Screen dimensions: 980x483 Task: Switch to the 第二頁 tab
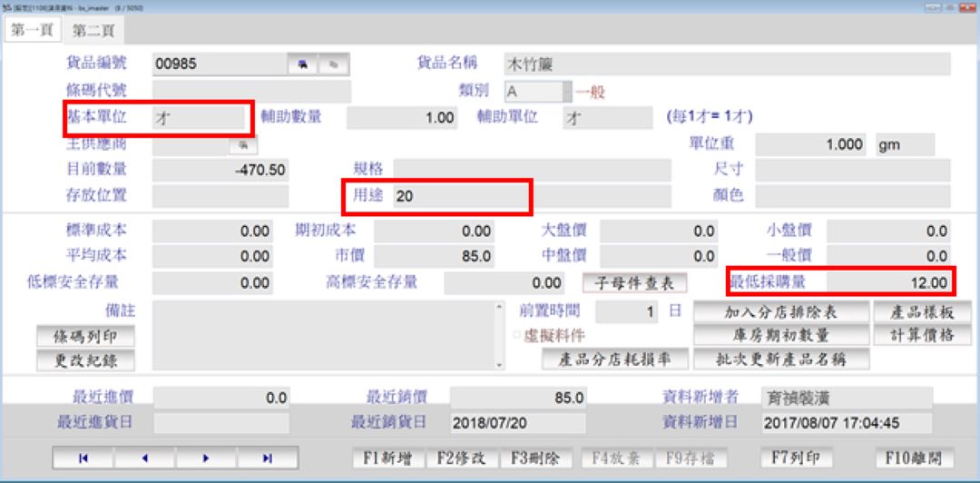pos(94,30)
